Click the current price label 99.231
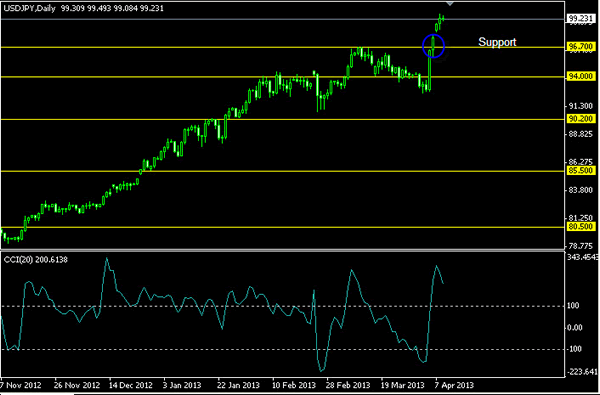The image size is (600, 395). coord(580,19)
